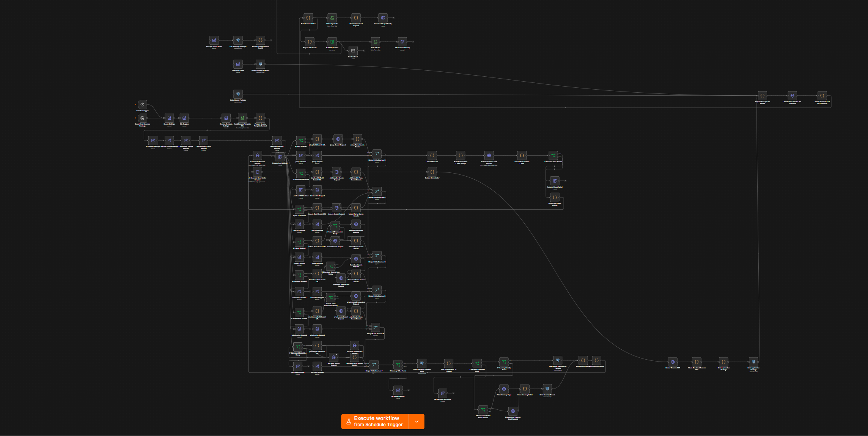Select the No Vacancy To Process node
Viewport: 868px width, 436px height.
pos(442,393)
